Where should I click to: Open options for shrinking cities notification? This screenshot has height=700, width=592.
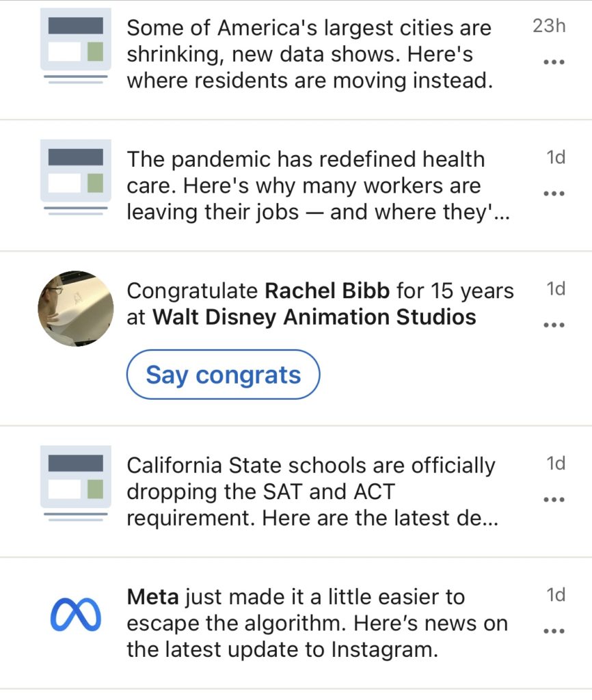553,62
